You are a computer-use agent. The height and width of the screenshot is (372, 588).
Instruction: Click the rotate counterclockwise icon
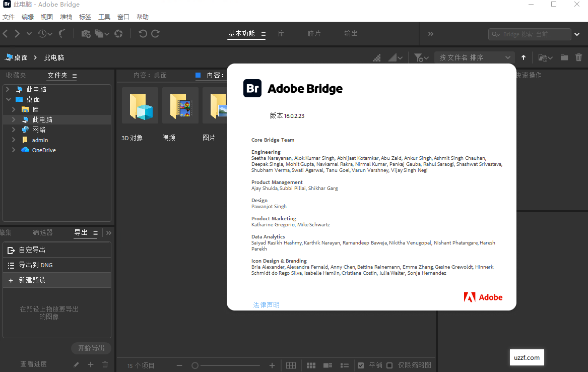144,34
